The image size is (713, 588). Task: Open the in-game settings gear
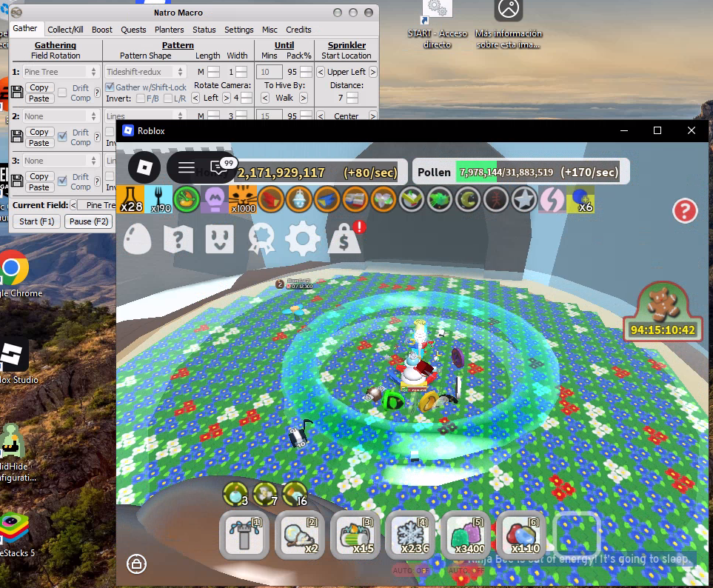302,238
